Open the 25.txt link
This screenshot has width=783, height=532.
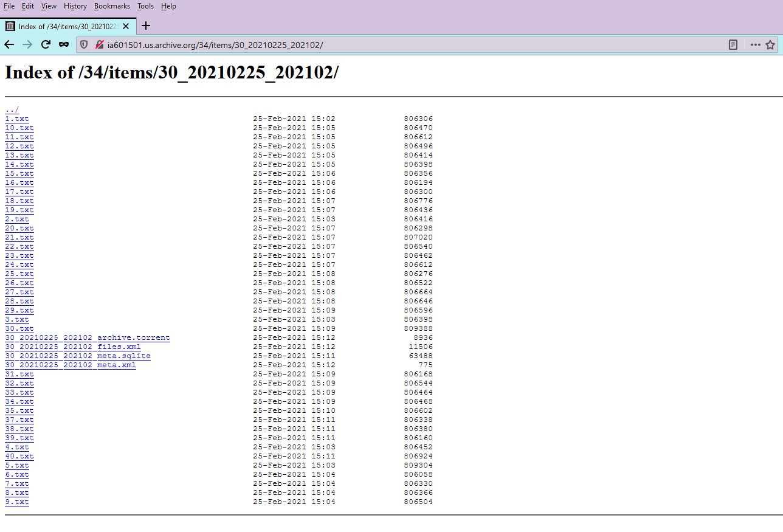[x=19, y=274]
